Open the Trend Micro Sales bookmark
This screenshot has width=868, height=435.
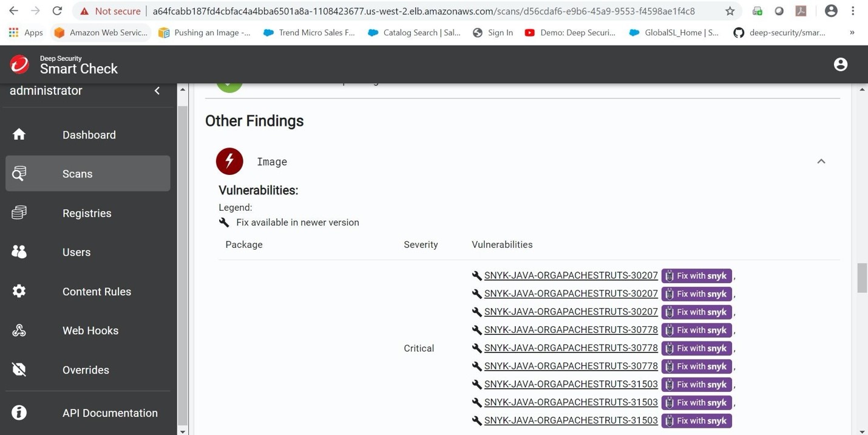pyautogui.click(x=309, y=33)
